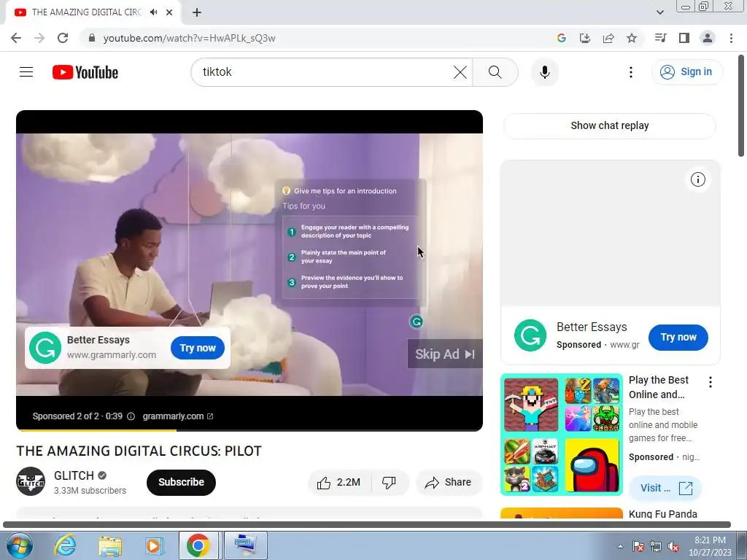Click the yellow ad progress bar
Image resolution: width=747 pixels, height=560 pixels.
96,430
